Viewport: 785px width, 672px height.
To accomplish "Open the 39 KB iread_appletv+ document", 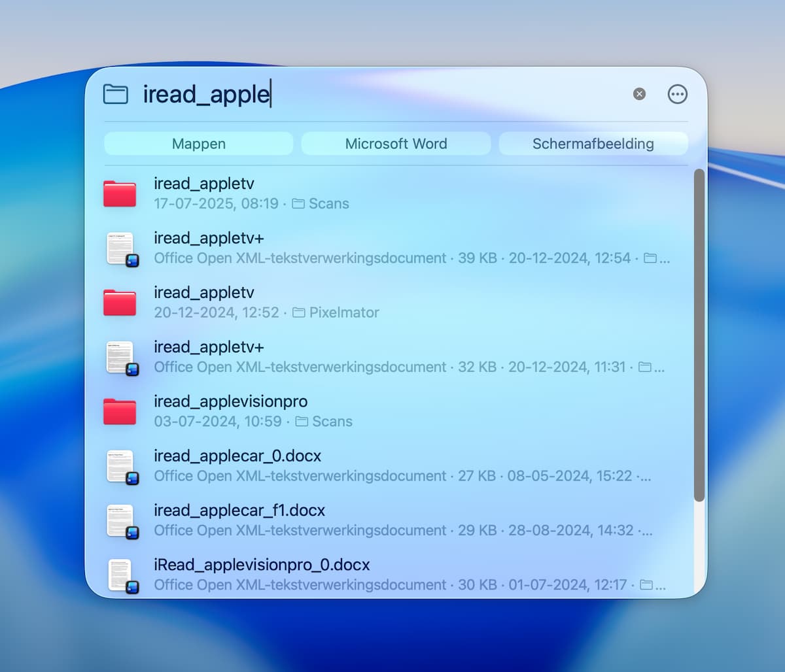I will pyautogui.click(x=120, y=248).
